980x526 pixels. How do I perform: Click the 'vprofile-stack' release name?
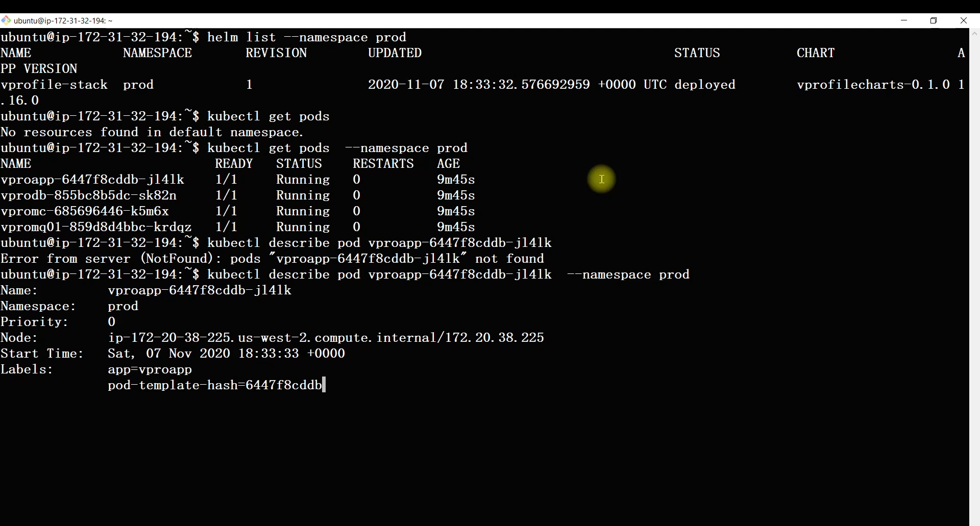coord(54,85)
